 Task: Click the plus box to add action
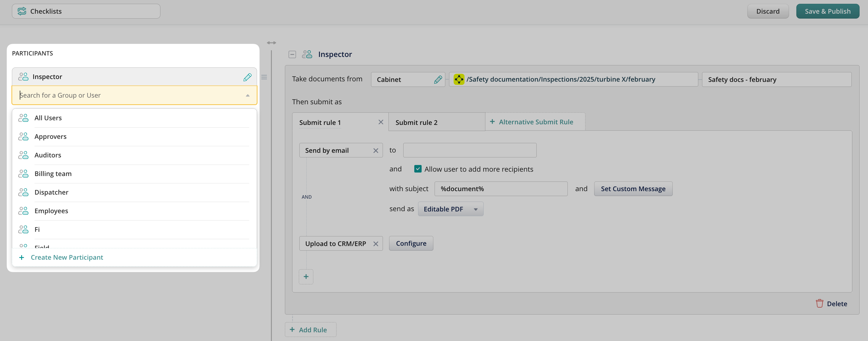(305, 277)
